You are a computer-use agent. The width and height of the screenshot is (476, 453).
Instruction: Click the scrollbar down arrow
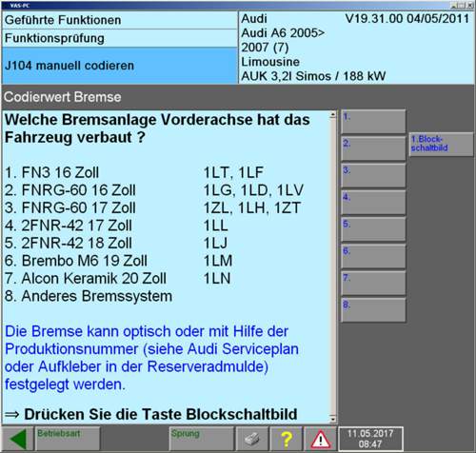[x=333, y=419]
